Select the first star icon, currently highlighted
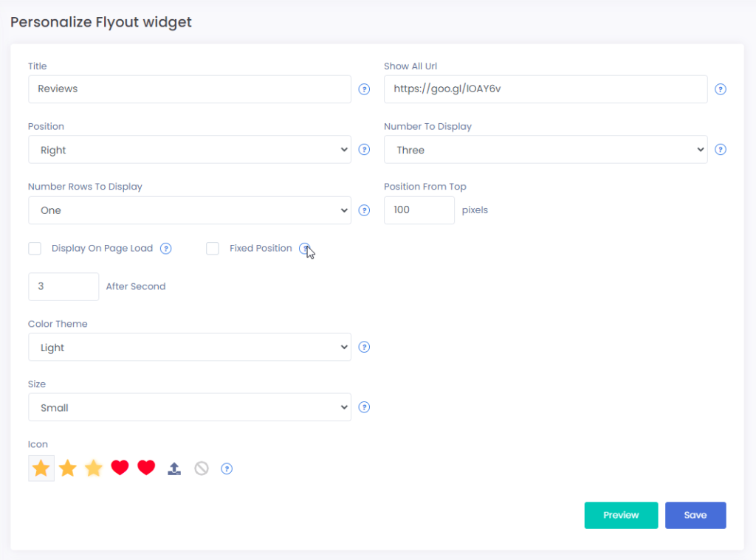This screenshot has width=756, height=560. pyautogui.click(x=41, y=468)
